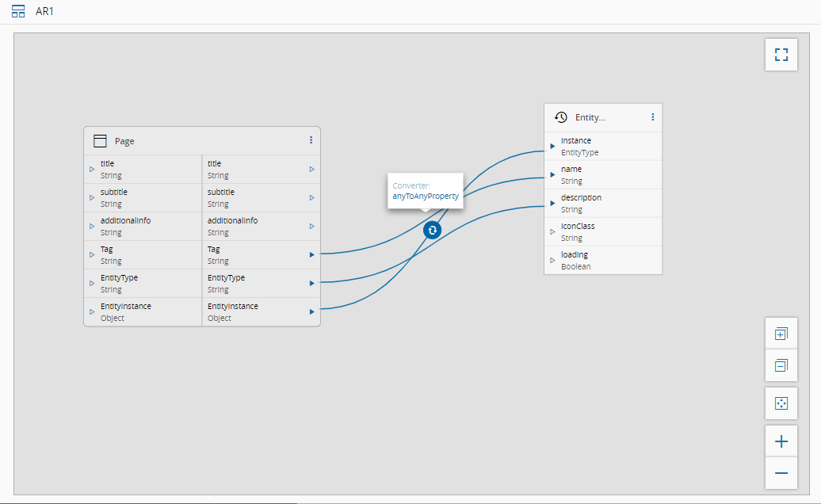Click the input arrow beside loading
Screen dimensions: 821x504
pos(552,260)
